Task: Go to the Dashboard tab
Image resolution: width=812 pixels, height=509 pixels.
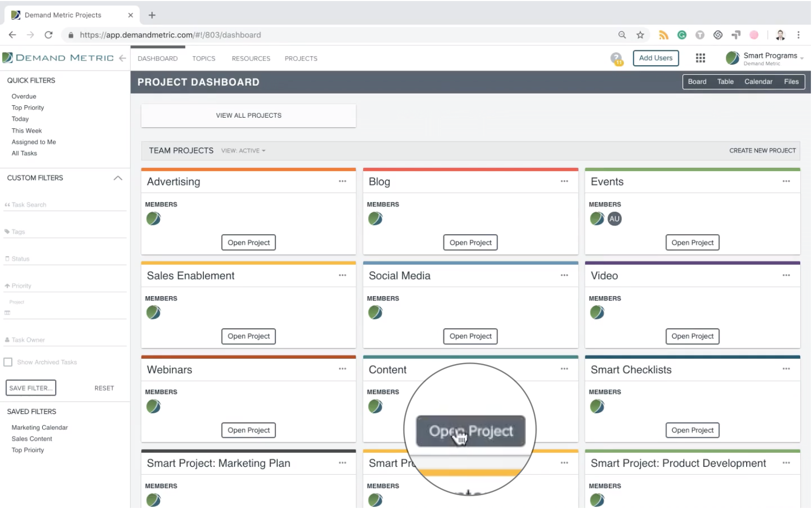Action: click(158, 58)
